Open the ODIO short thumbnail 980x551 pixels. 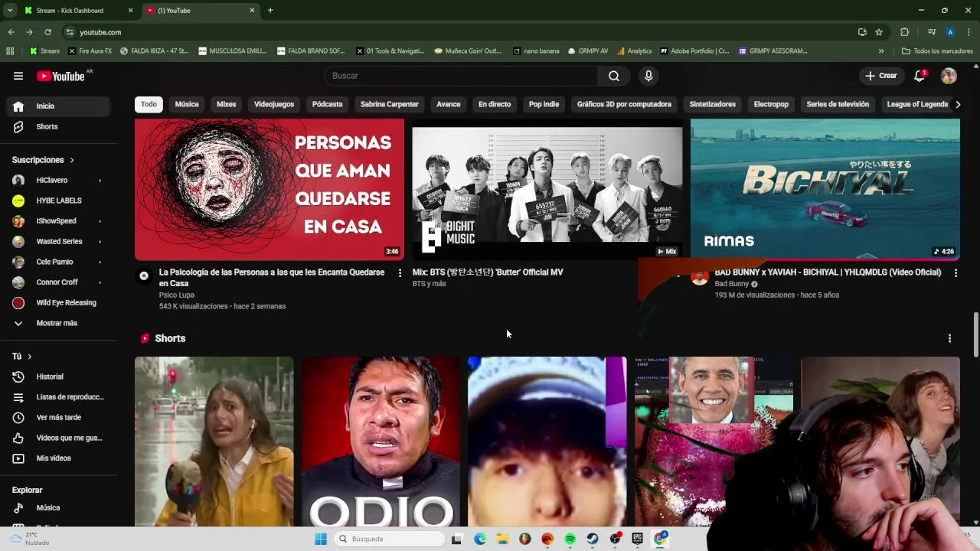coord(381,442)
